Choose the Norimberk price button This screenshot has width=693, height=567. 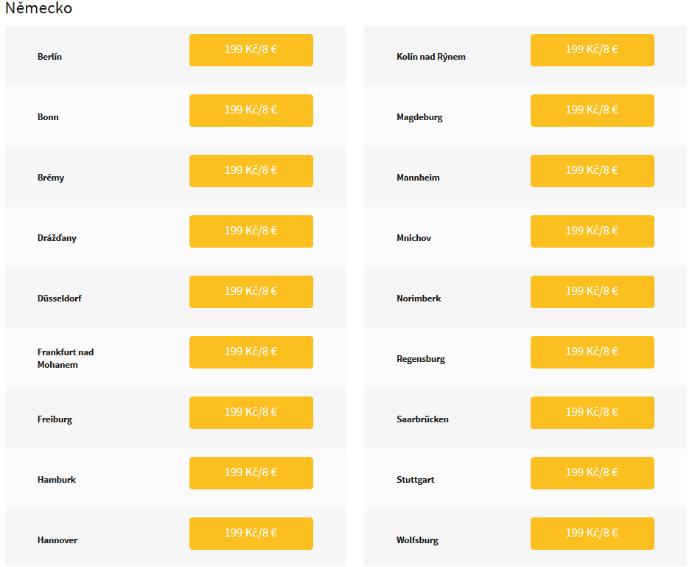click(x=592, y=292)
